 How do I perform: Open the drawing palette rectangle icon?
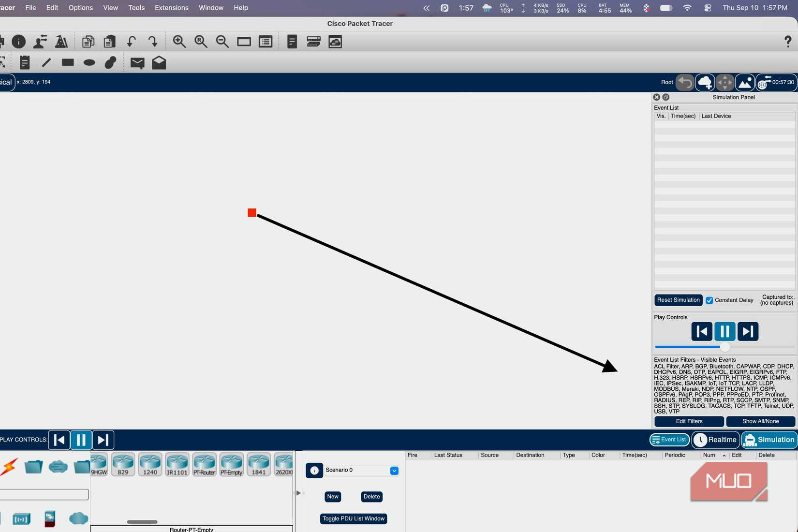point(244,42)
